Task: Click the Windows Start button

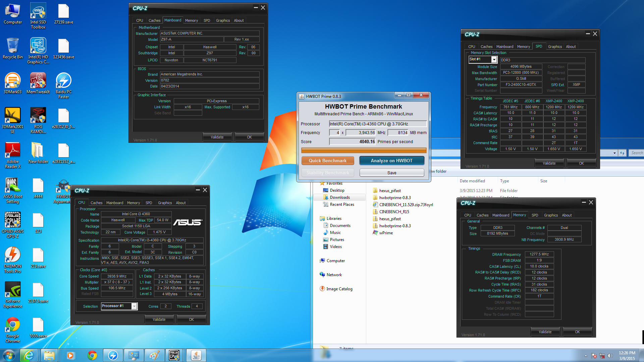Action: click(x=9, y=355)
